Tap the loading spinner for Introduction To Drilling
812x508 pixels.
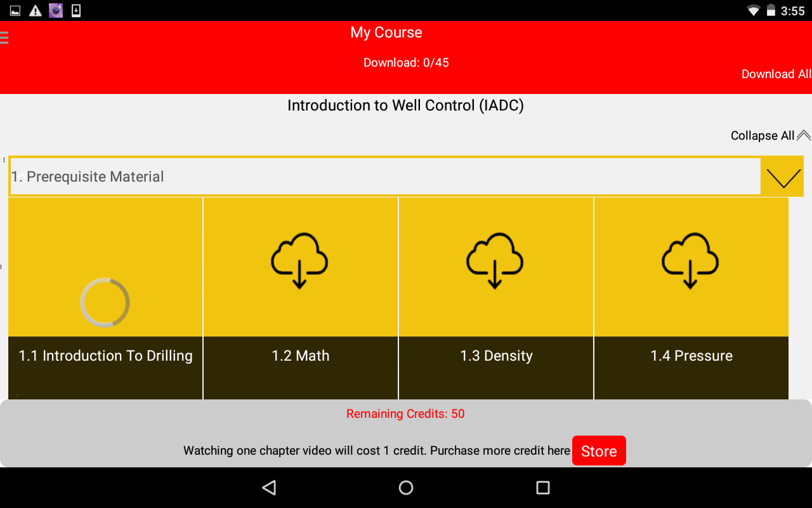tap(105, 302)
